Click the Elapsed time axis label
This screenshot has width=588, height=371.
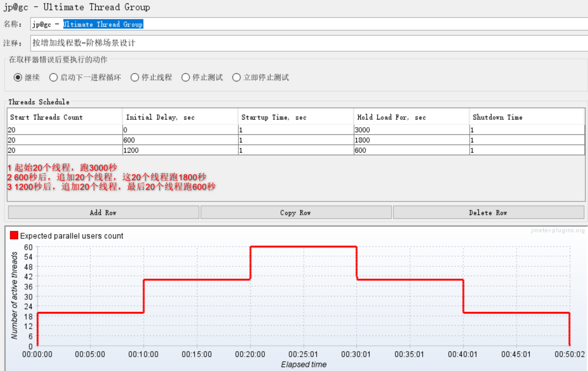304,365
